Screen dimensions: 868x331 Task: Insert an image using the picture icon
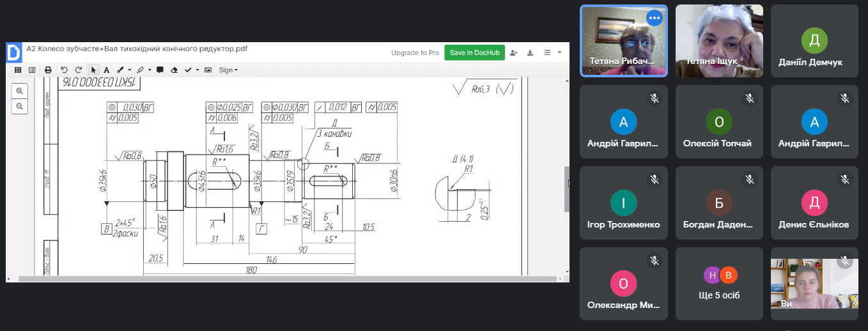[208, 70]
